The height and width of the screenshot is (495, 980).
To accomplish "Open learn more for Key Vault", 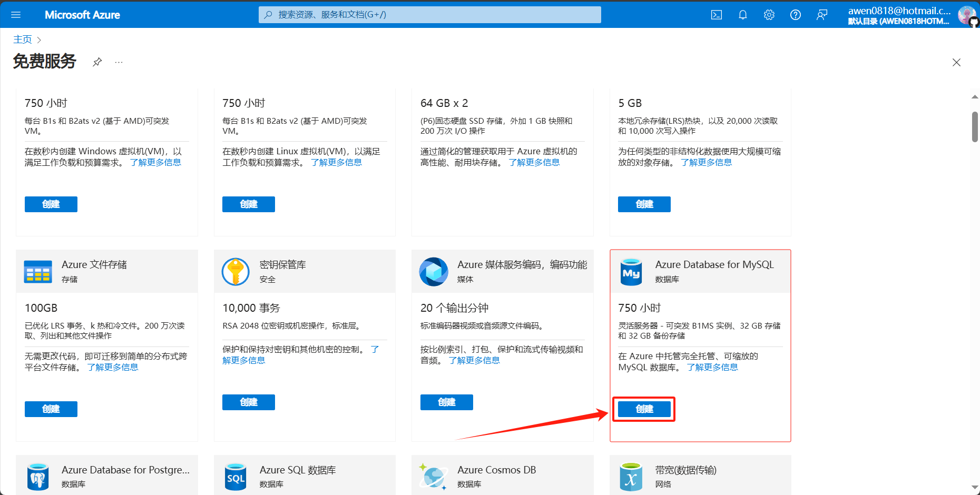I will (x=244, y=360).
